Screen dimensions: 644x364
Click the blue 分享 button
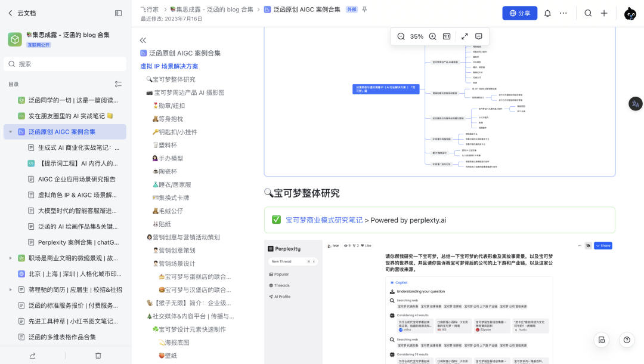[519, 13]
